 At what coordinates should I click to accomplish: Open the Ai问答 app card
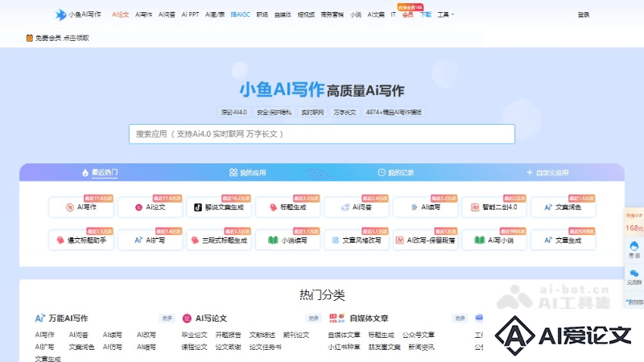click(x=357, y=208)
